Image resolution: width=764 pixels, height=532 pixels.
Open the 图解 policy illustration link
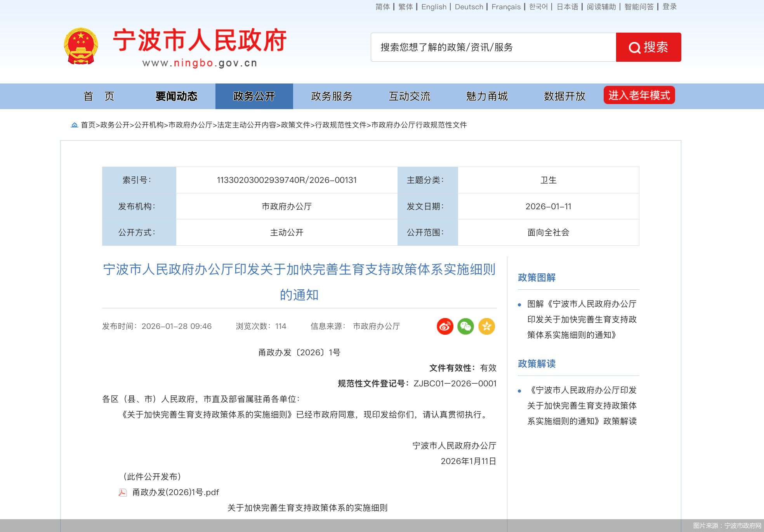click(580, 320)
